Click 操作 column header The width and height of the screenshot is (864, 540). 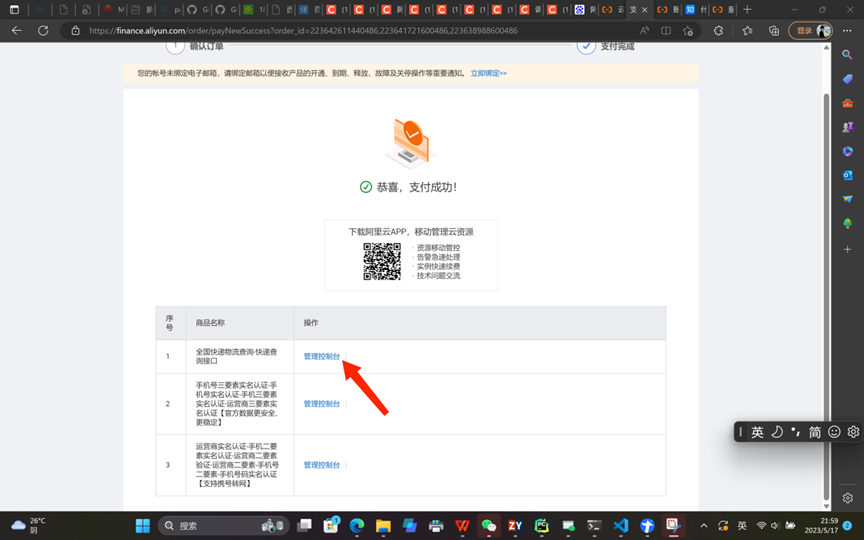click(311, 323)
